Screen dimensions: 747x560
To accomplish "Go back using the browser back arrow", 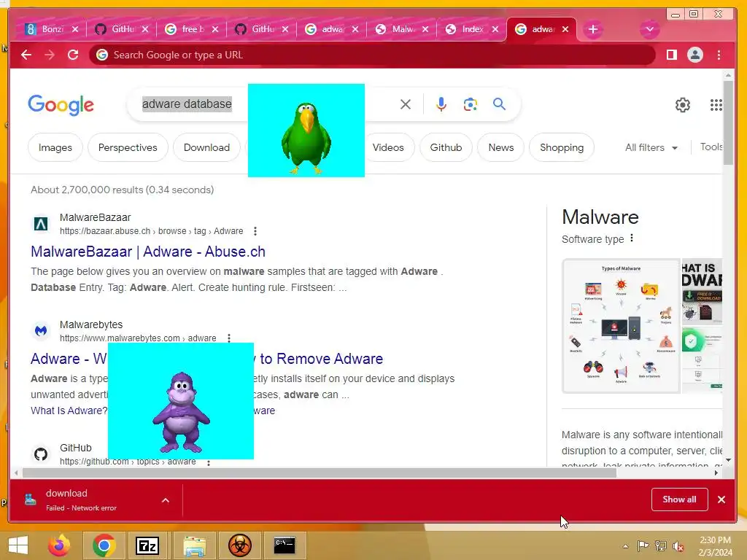I will coord(26,55).
